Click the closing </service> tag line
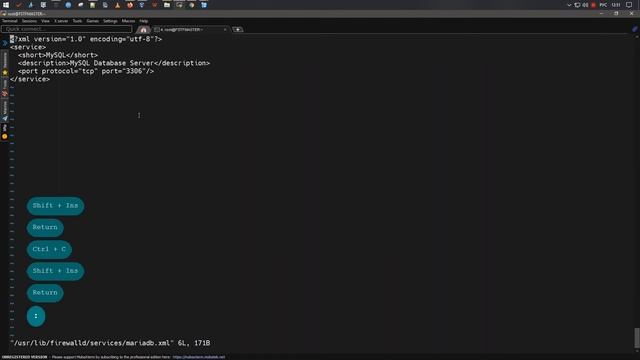Viewport: 640px width, 360px height. click(30, 79)
